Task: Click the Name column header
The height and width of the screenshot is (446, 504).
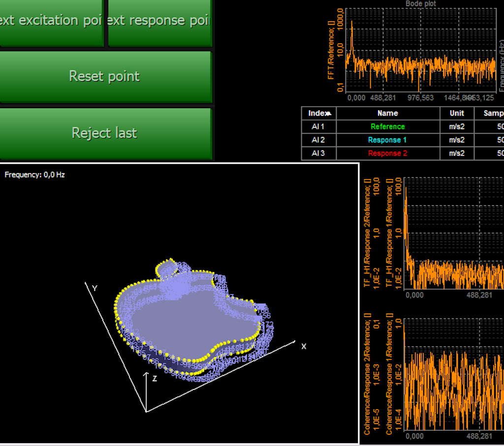Action: [x=388, y=114]
